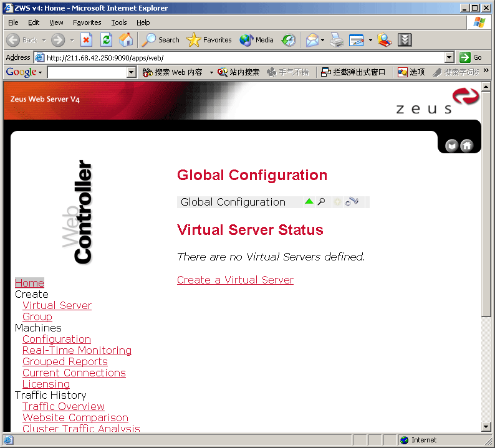The width and height of the screenshot is (495, 448).
Task: Click 搜索 Web 内容 search button
Action: (172, 72)
